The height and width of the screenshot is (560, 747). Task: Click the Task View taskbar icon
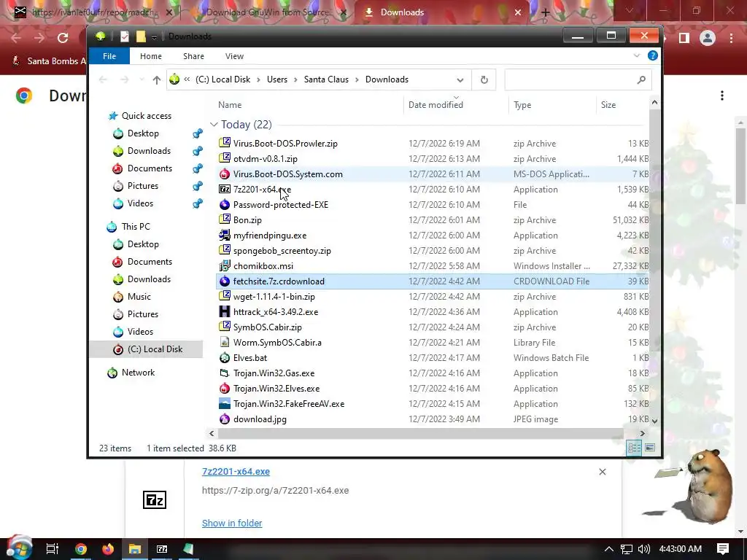pos(53,548)
